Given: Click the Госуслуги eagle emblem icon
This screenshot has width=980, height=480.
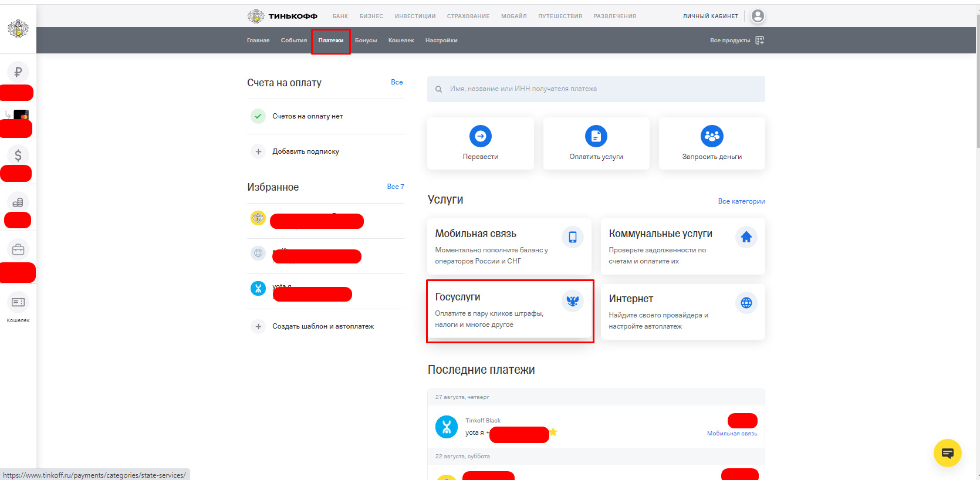Looking at the screenshot, I should click(x=573, y=301).
